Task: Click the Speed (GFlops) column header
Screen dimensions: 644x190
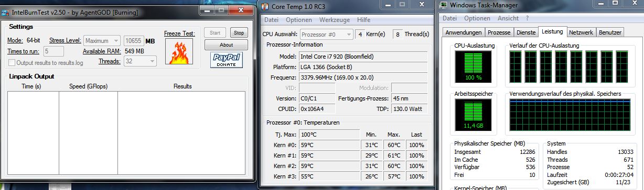Action: 88,86
